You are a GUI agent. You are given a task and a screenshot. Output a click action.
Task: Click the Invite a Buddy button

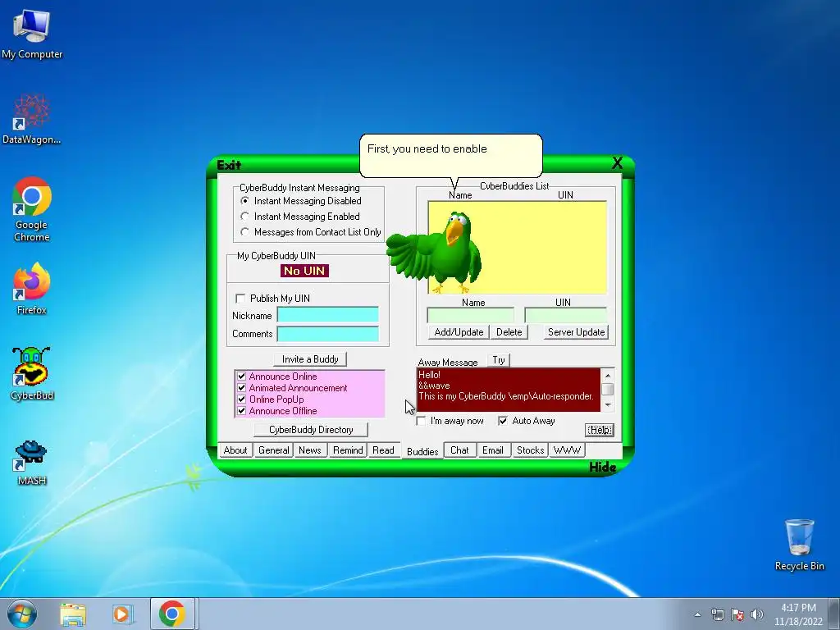click(310, 359)
